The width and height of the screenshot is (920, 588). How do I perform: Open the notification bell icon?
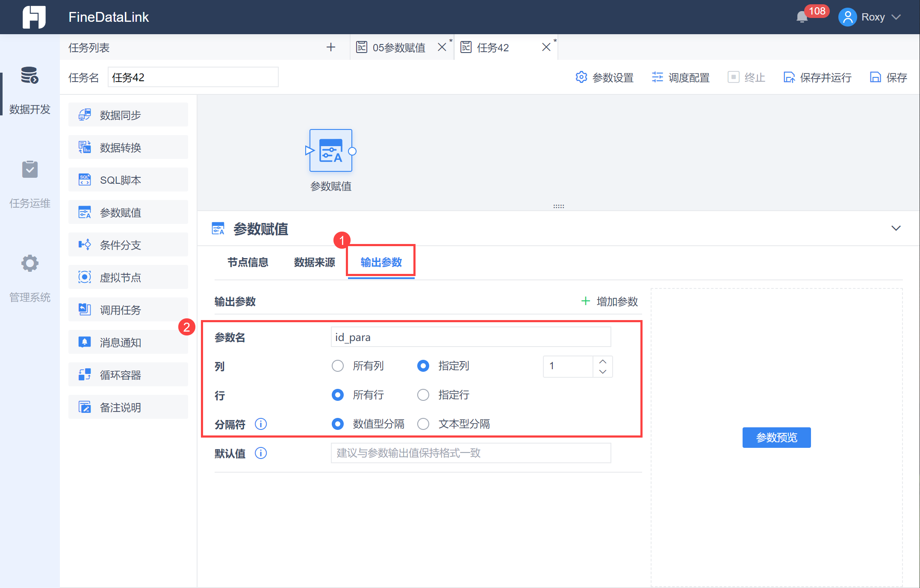[x=802, y=17]
